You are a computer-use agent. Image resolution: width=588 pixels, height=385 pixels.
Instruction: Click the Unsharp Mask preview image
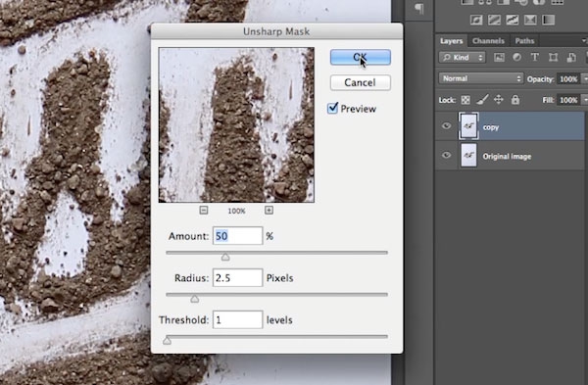[236, 124]
